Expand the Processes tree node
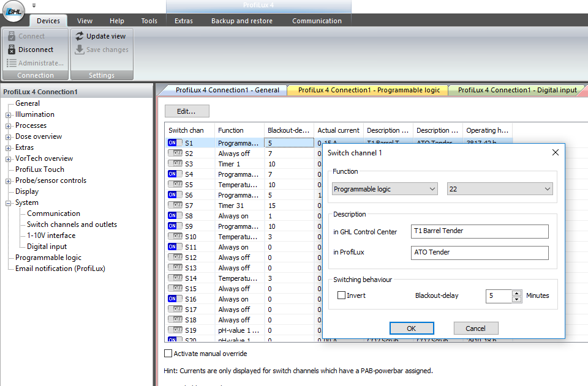The height and width of the screenshot is (386, 588). [8, 126]
